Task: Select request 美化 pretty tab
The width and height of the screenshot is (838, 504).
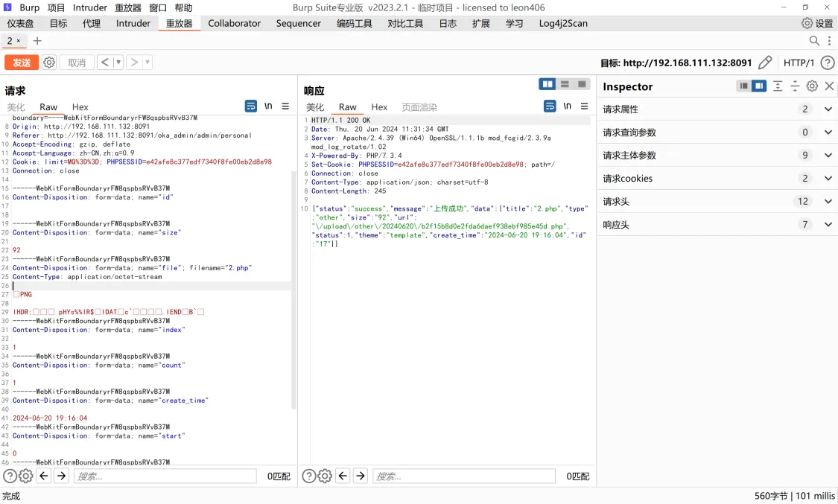Action: 16,106
